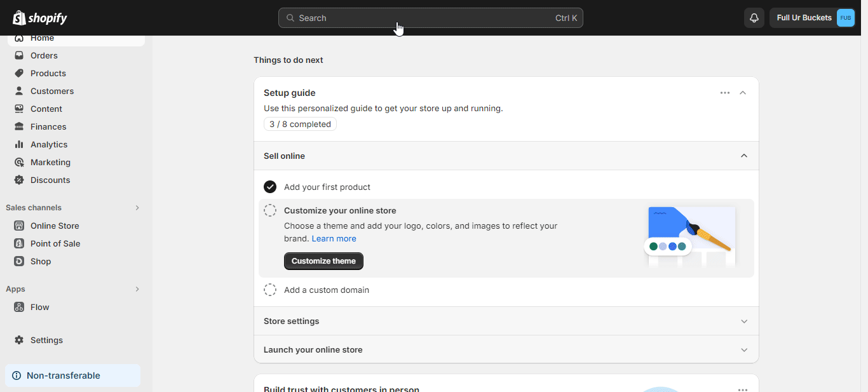The image size is (868, 392).
Task: Select the Products icon in sidebar
Action: 19,73
